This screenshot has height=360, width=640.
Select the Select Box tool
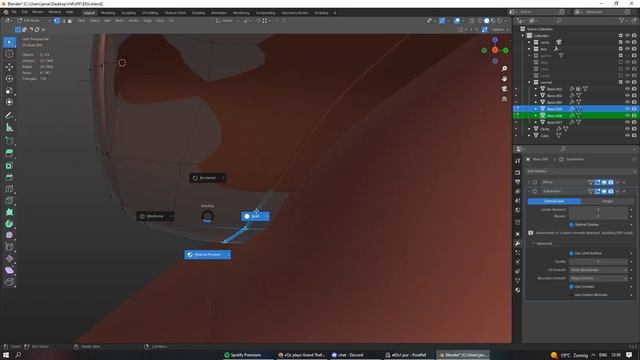[9, 42]
